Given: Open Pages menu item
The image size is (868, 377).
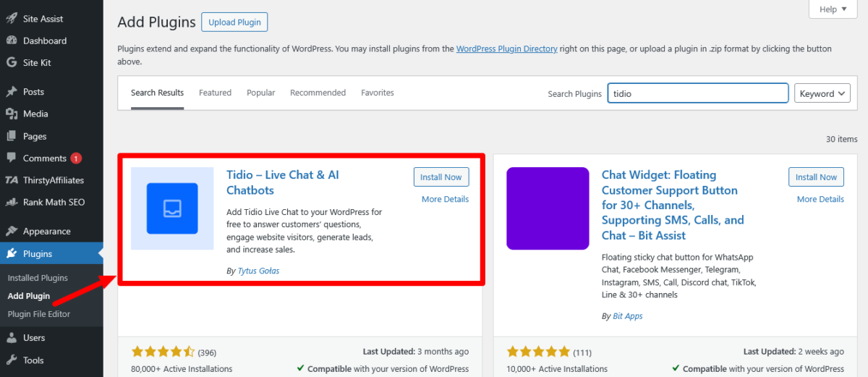Looking at the screenshot, I should pyautogui.click(x=35, y=136).
